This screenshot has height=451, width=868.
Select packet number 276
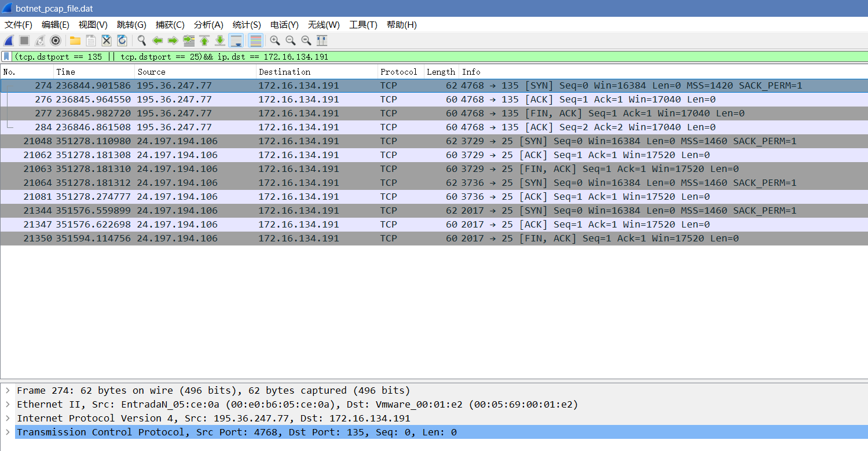434,99
